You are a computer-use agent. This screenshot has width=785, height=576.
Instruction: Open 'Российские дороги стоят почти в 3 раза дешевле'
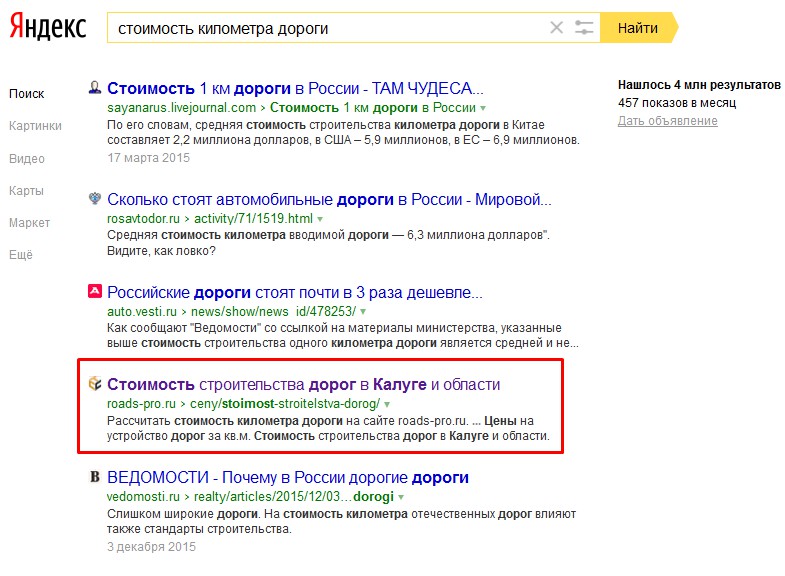[295, 292]
